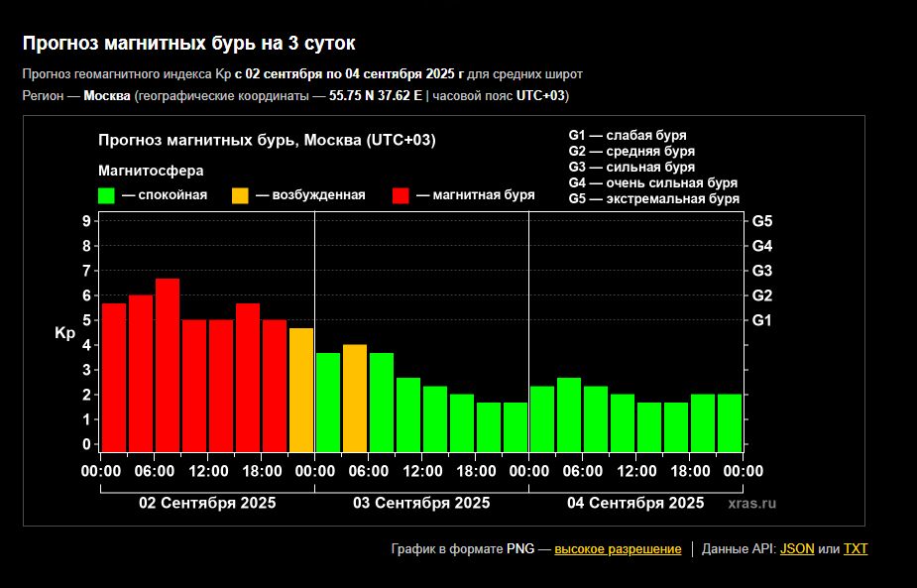Click the yellow bar on 03 September
917x588 pixels.
pos(355,397)
